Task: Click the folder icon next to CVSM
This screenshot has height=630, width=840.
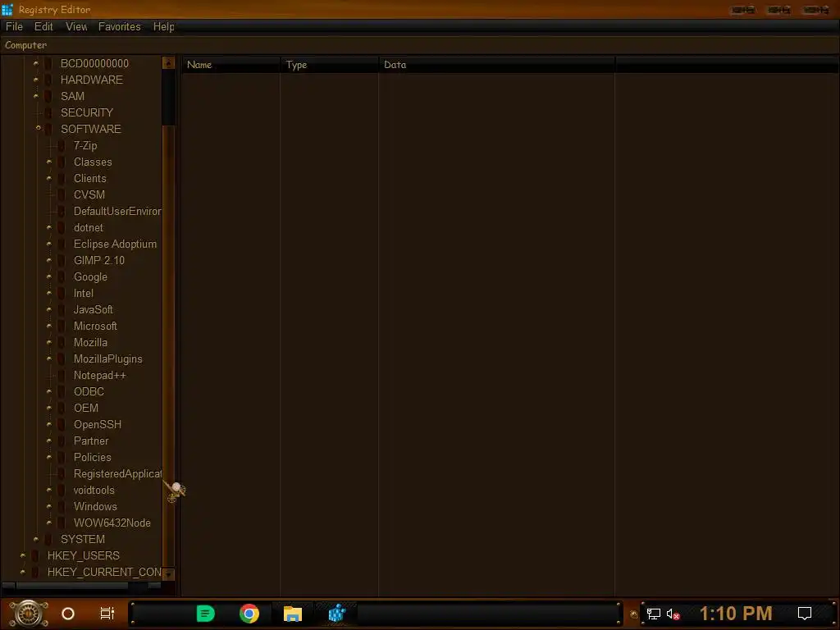Action: click(x=62, y=195)
